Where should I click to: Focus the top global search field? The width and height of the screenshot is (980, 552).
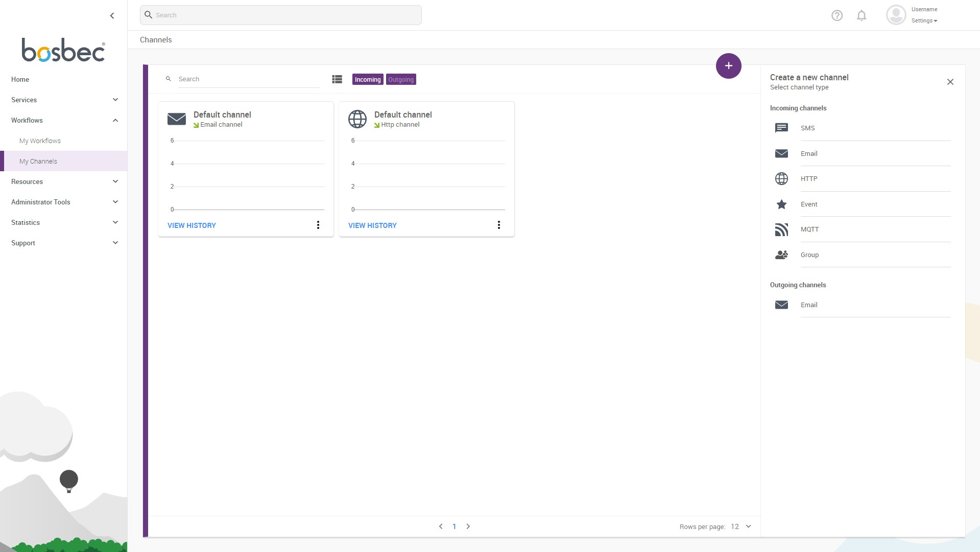pos(281,15)
